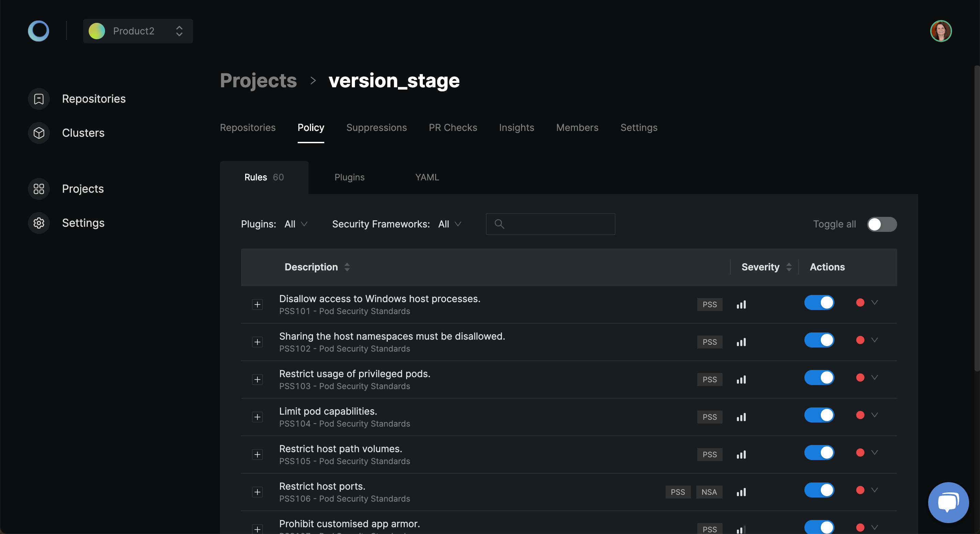Click the Projects sidebar icon
This screenshot has width=980, height=534.
point(38,189)
